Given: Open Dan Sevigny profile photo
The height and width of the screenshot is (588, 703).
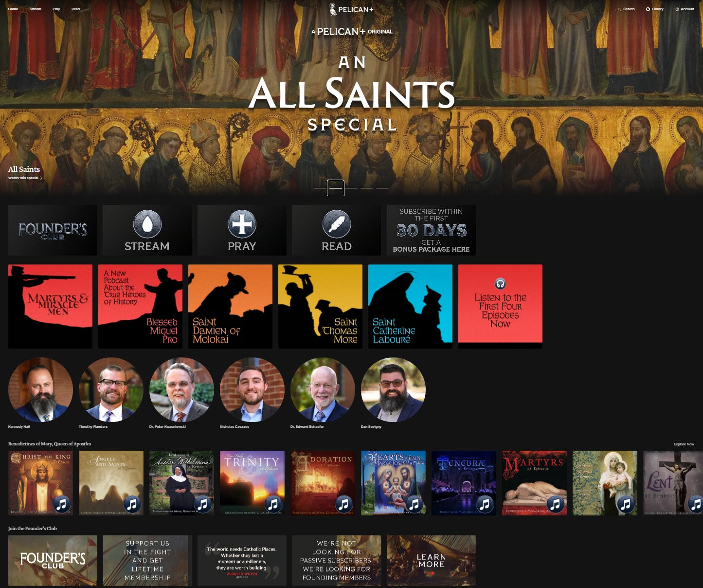Looking at the screenshot, I should (393, 389).
